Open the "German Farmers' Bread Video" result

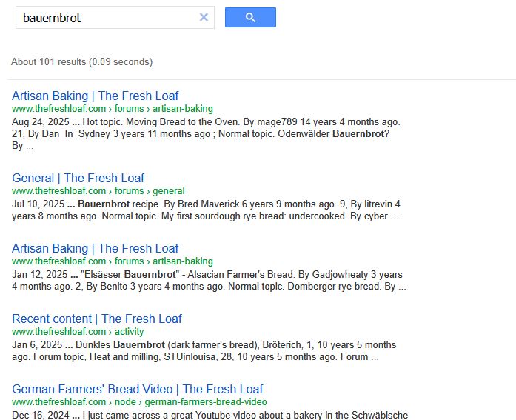coord(137,389)
